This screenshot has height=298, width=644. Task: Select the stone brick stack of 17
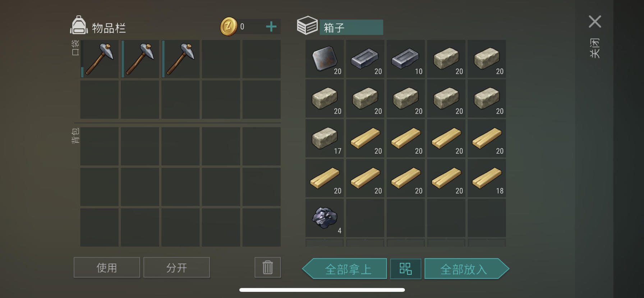click(325, 139)
